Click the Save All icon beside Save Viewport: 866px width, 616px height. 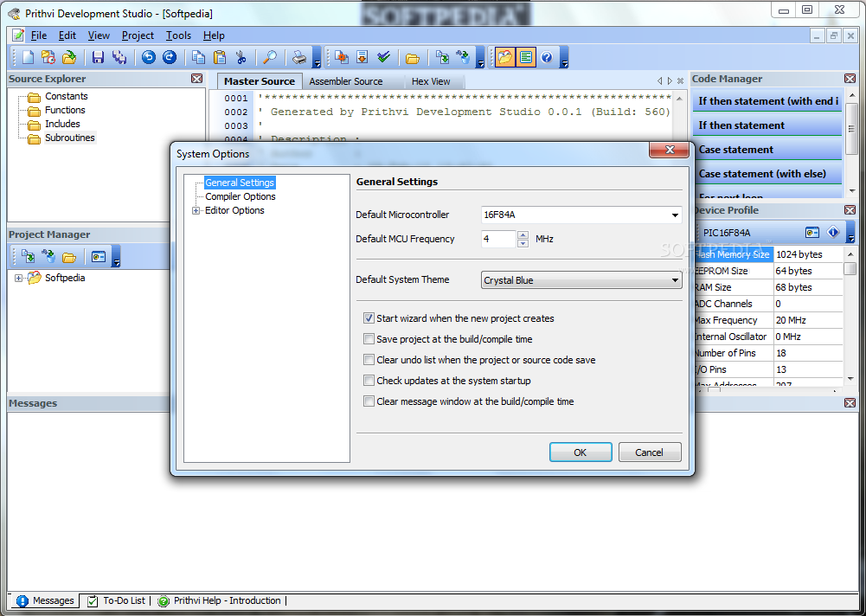pyautogui.click(x=119, y=57)
